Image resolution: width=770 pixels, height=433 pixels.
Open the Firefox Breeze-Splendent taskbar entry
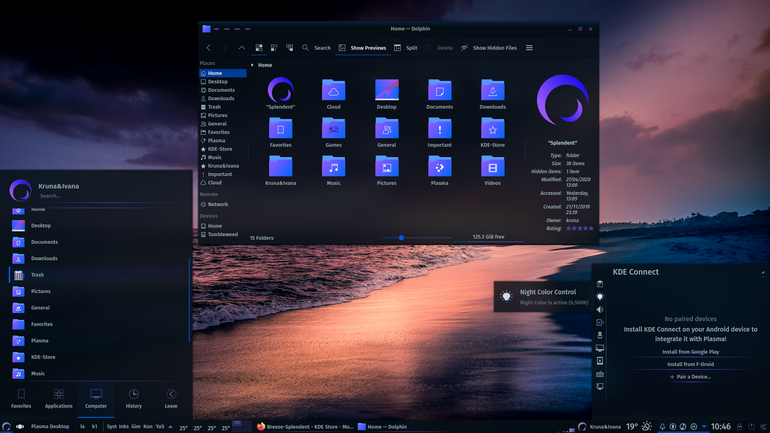[x=305, y=427]
